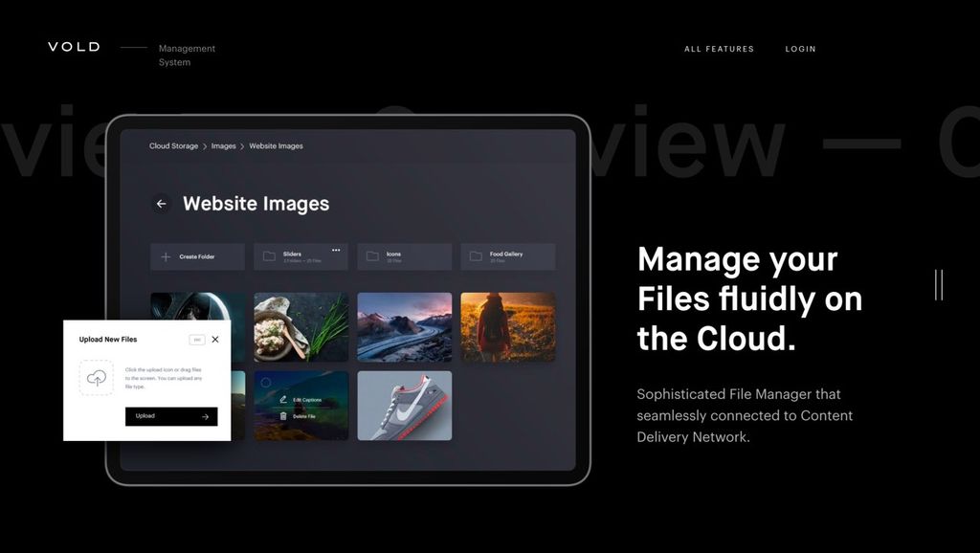Open the ALL FEATURES menu item

[x=720, y=49]
